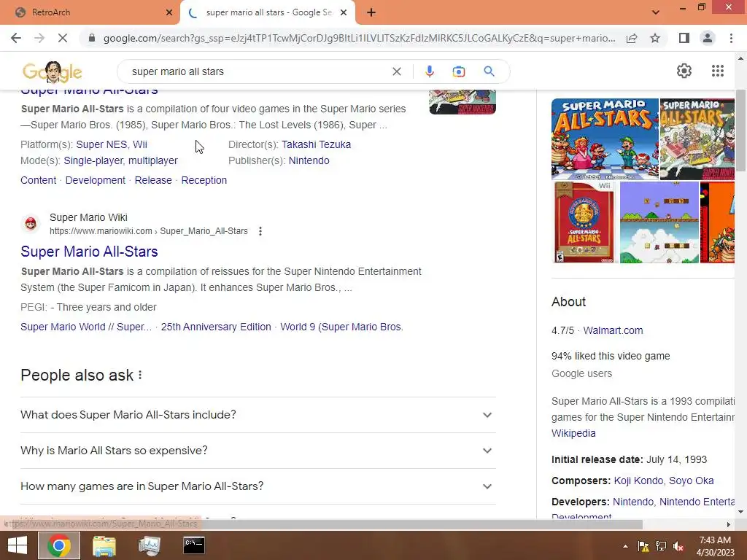
Task: Expand 'What does Super Mario All-Stars include?'
Action: 258,415
